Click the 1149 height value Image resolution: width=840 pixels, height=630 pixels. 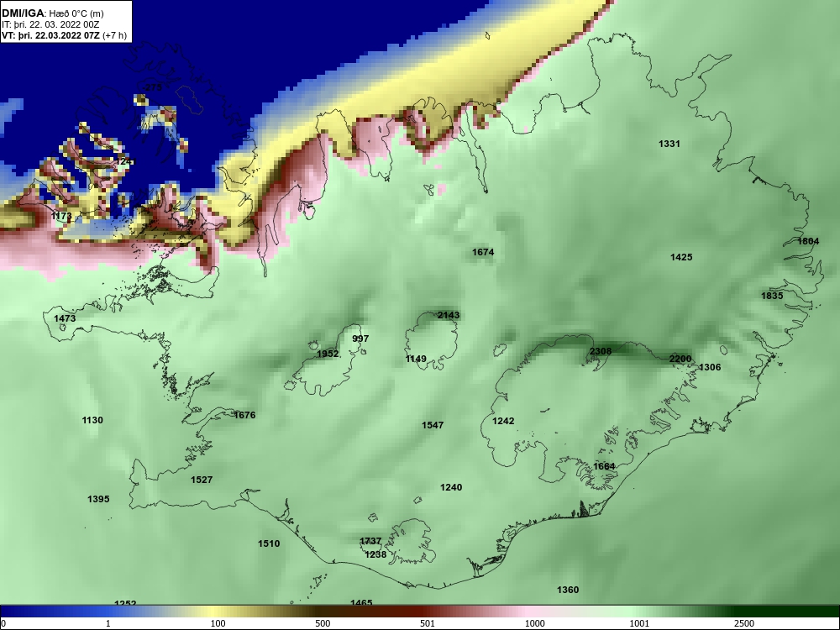[x=416, y=359]
